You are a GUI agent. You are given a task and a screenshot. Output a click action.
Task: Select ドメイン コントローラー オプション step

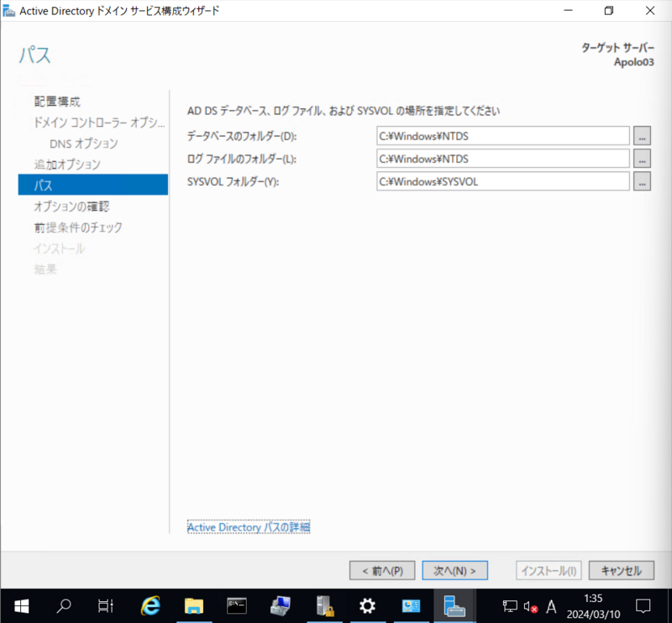click(x=99, y=123)
